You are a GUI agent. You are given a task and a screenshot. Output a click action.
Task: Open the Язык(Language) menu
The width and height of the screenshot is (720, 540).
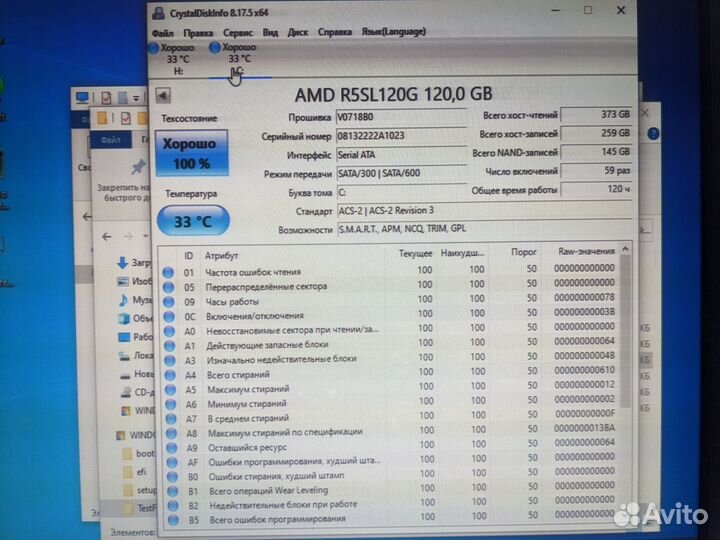[394, 32]
